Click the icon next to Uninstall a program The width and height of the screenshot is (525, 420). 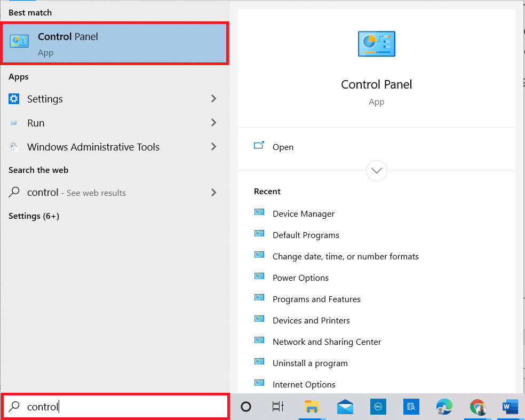pyautogui.click(x=259, y=361)
